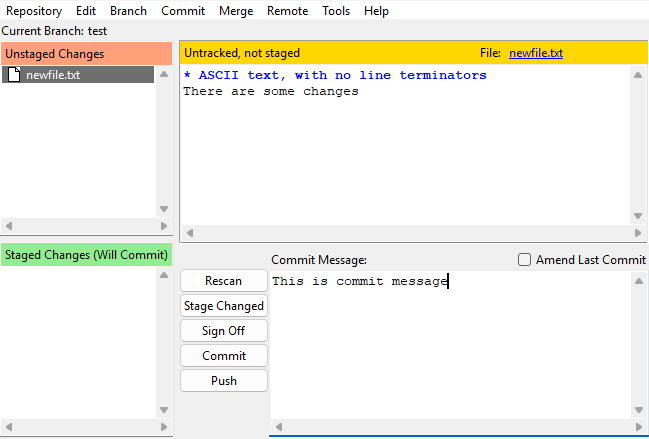The image size is (649, 439).
Task: Click left arrow of commit message horizontal scrollbar
Action: (x=279, y=427)
